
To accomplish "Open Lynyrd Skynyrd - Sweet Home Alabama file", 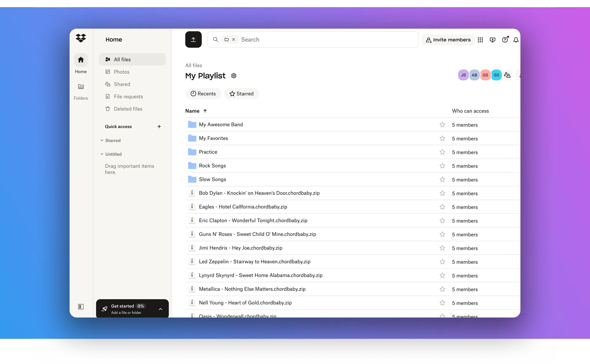I will [261, 275].
